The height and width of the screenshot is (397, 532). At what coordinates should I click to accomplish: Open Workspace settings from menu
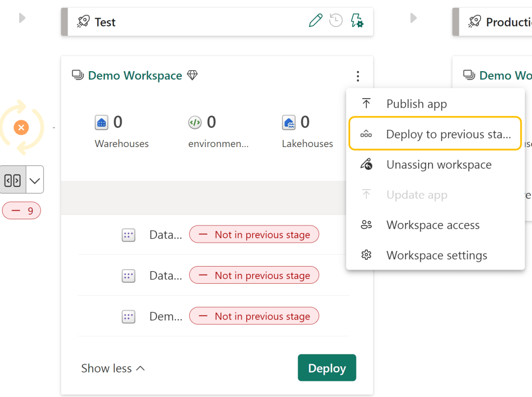436,256
